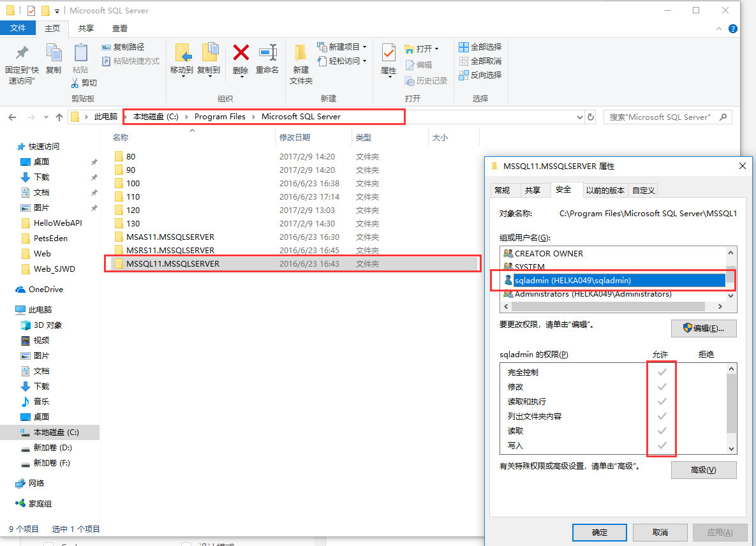756x546 pixels.
Task: Click Select all in ribbon
Action: click(x=480, y=47)
